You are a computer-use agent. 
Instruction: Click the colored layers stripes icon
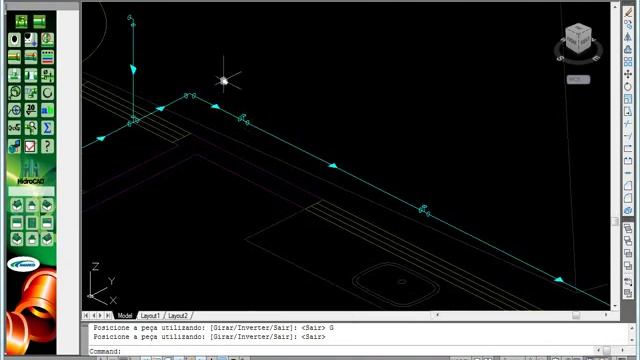47,57
